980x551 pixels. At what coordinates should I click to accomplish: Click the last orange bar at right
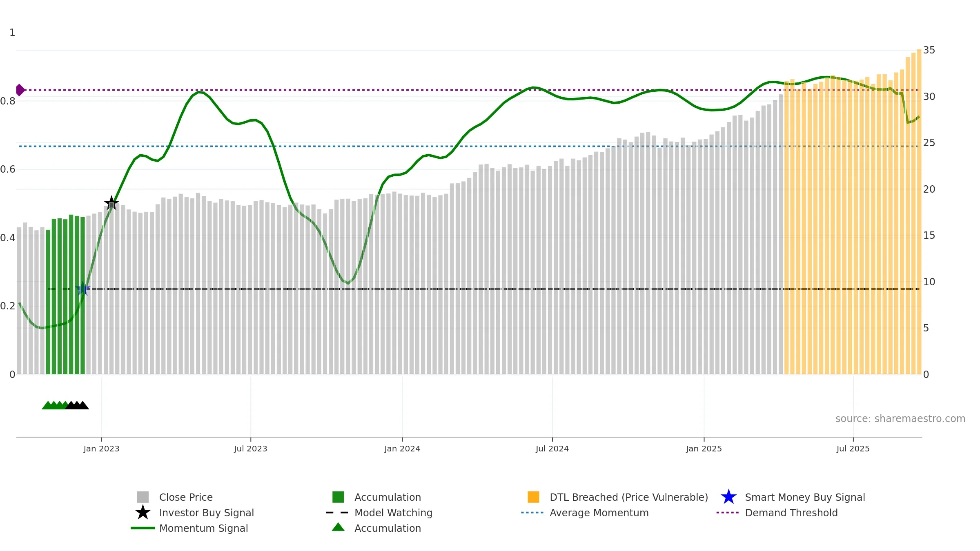[x=919, y=212]
